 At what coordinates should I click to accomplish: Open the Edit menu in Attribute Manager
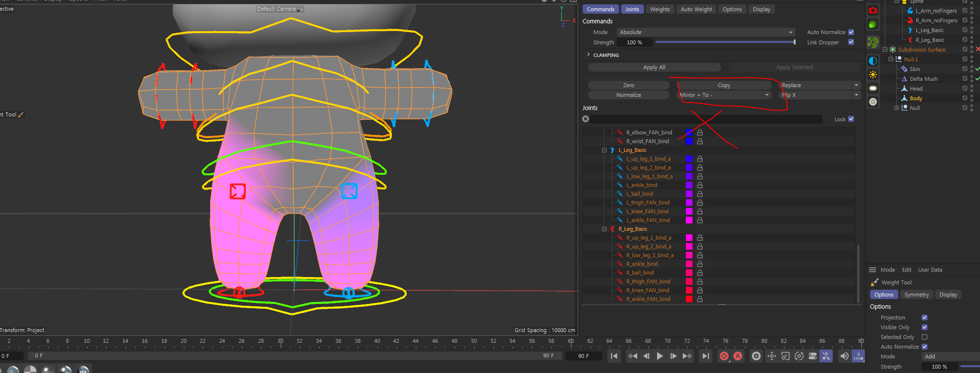907,270
